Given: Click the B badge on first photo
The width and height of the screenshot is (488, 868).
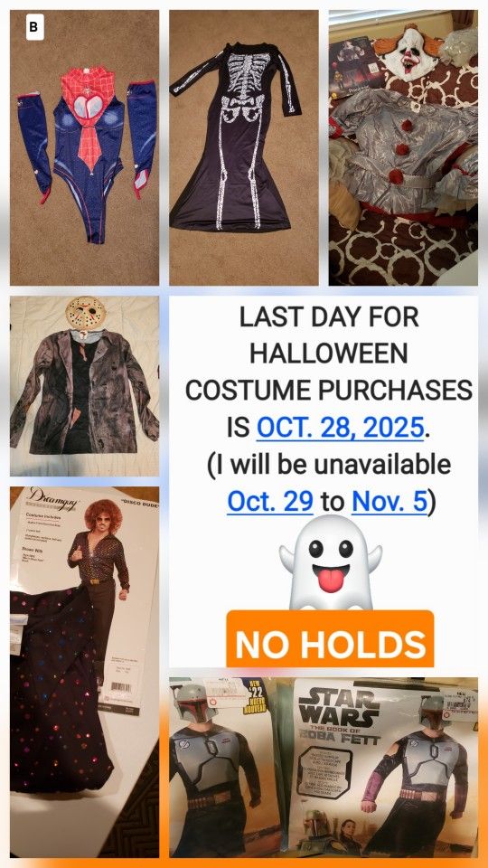Looking at the screenshot, I should click(34, 28).
